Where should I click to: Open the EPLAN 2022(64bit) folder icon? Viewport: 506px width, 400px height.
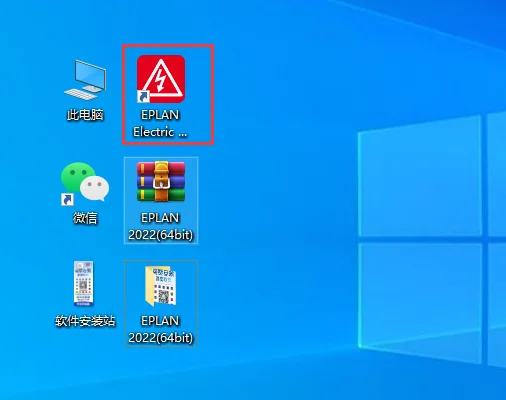(x=161, y=286)
